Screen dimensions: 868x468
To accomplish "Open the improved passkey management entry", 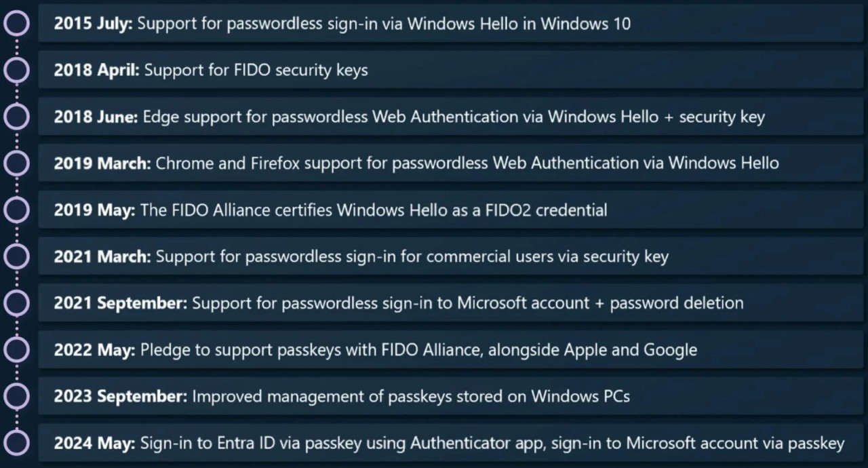I will pos(342,397).
